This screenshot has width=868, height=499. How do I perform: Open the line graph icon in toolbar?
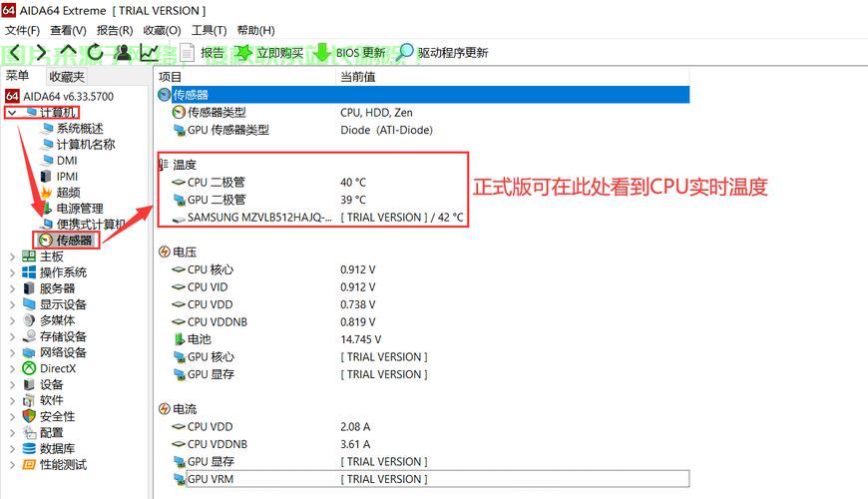149,52
